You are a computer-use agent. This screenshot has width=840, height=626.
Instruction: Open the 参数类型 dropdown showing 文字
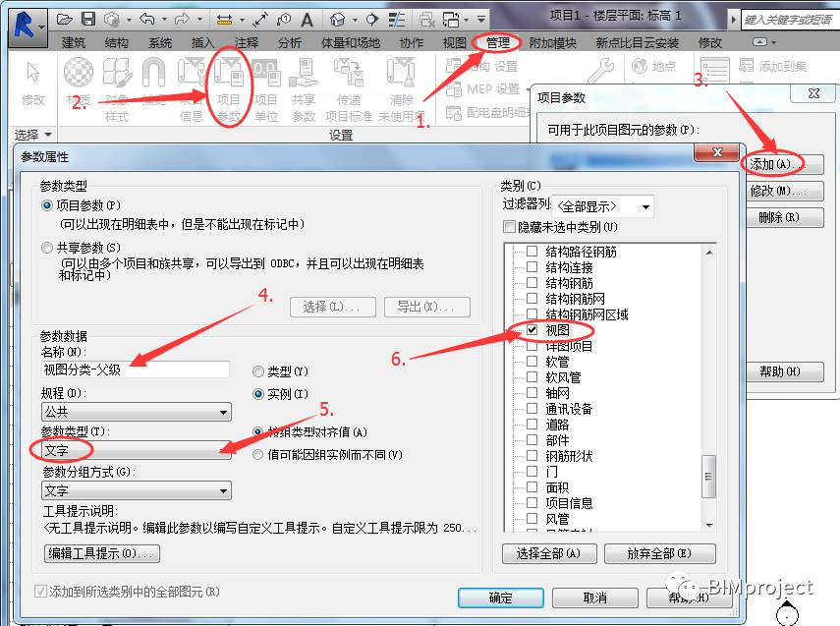click(x=137, y=450)
